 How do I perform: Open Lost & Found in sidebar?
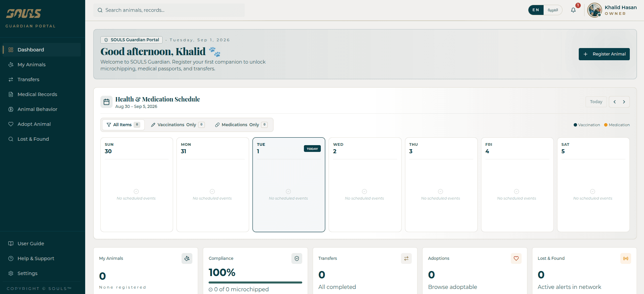pyautogui.click(x=42, y=139)
